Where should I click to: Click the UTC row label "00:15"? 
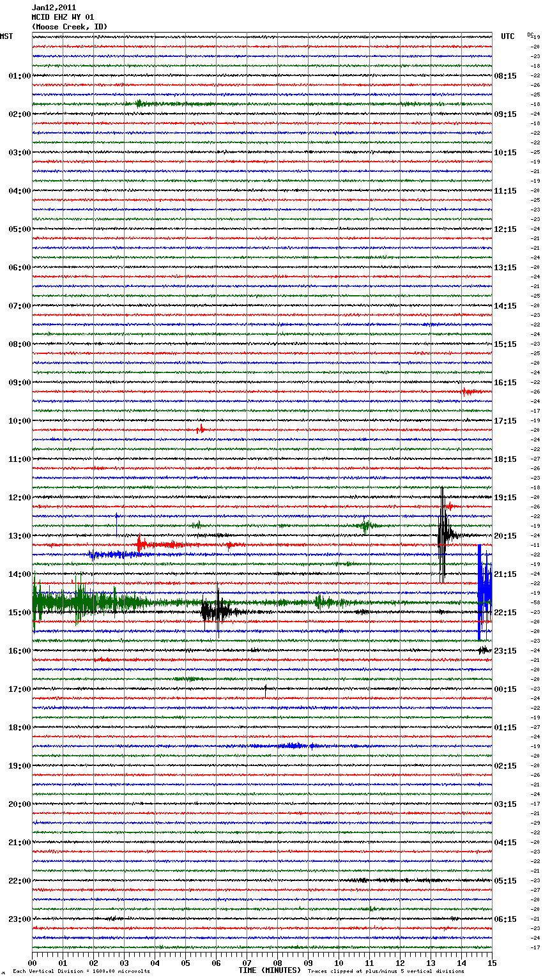505,689
